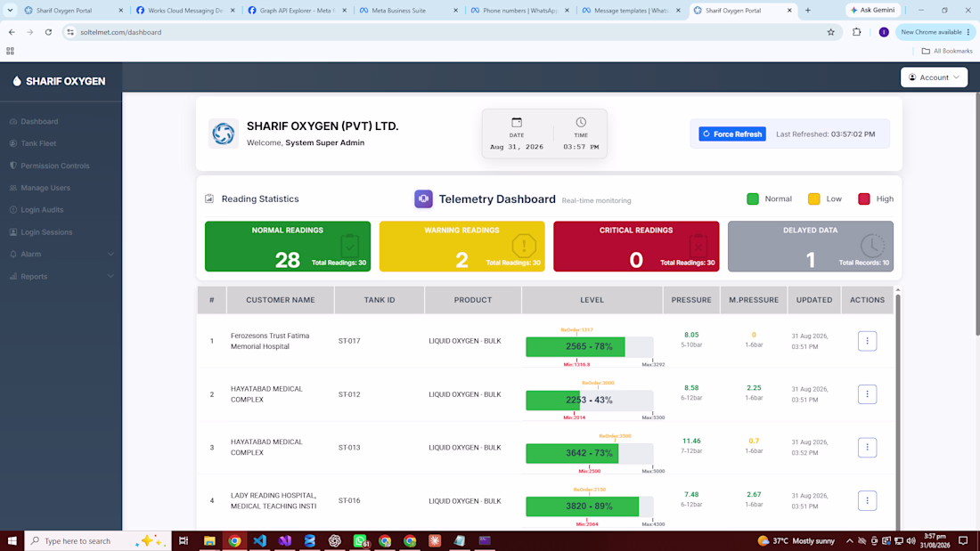Open actions menu for tank ST-017
980x551 pixels.
pos(867,341)
